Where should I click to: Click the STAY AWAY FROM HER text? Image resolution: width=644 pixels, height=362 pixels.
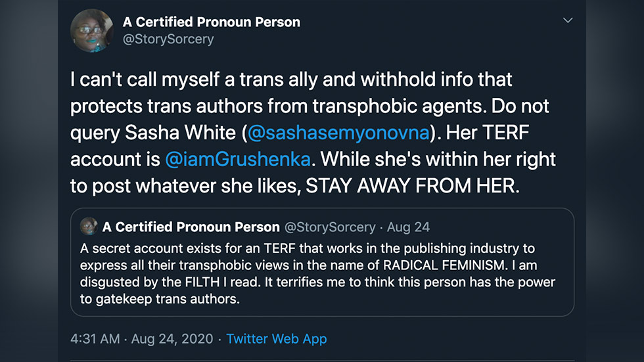413,186
